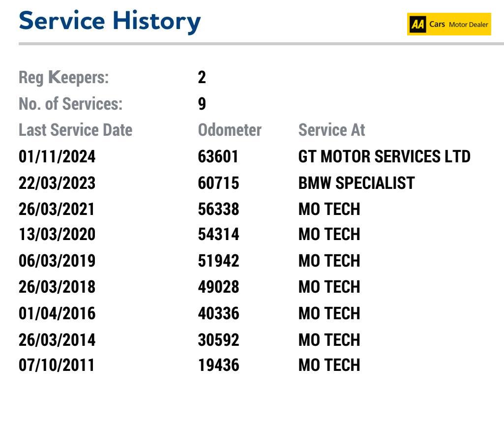The width and height of the screenshot is (504, 425).
Task: Click odometer reading 54314
Action: point(218,234)
